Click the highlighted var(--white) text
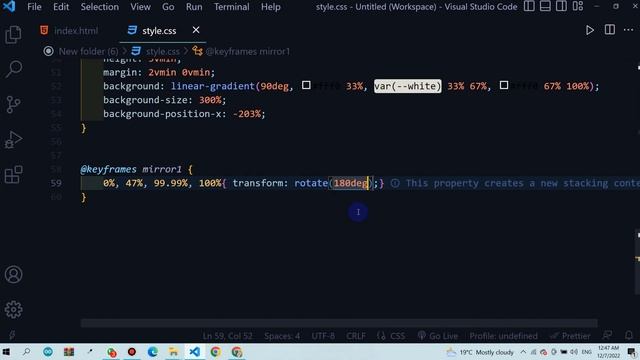Image resolution: width=640 pixels, height=360 pixels. point(407,86)
